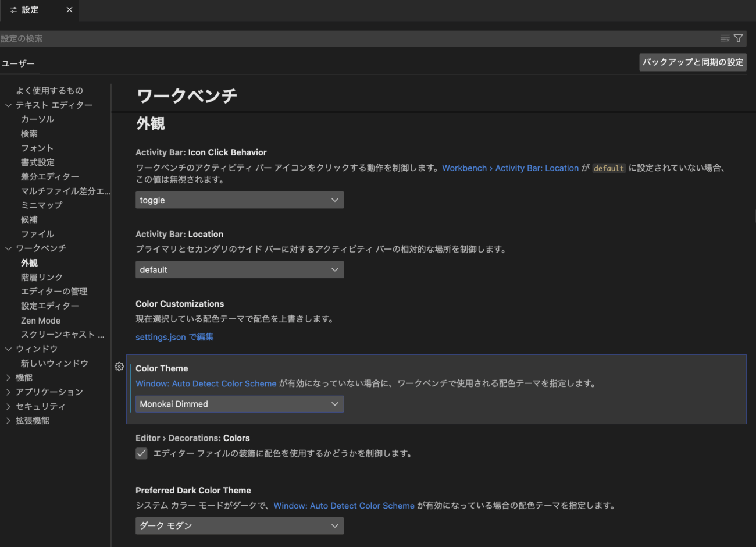The image size is (756, 547).
Task: Select Zen Mode in the settings tree
Action: pos(41,321)
